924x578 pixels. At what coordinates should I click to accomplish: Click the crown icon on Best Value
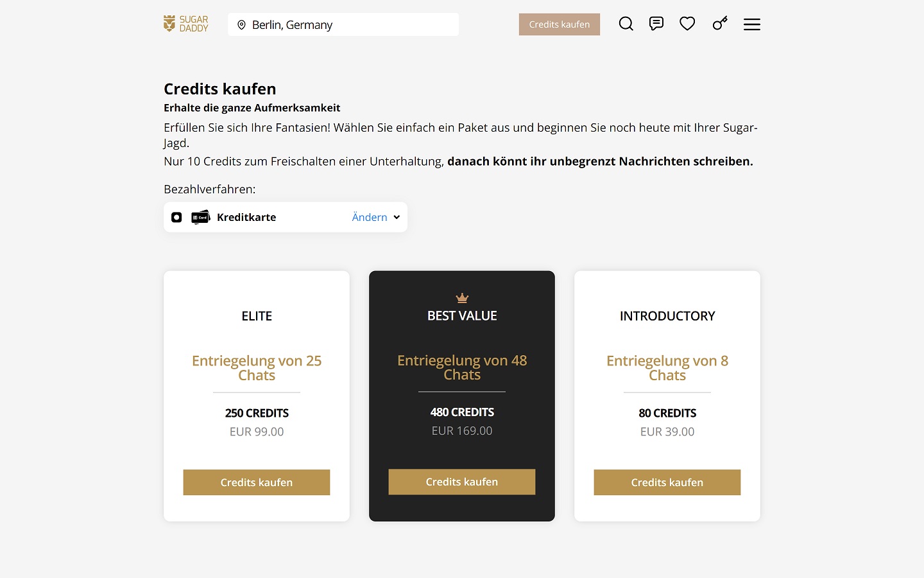(x=462, y=298)
